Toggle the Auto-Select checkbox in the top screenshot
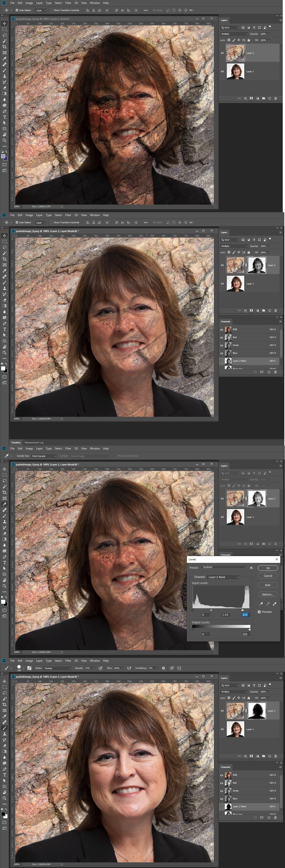The height and width of the screenshot is (868, 285). pos(17,10)
